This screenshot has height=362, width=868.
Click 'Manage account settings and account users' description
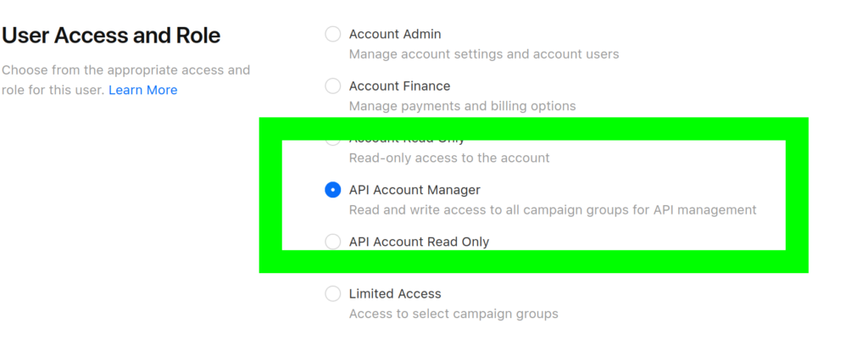point(484,54)
